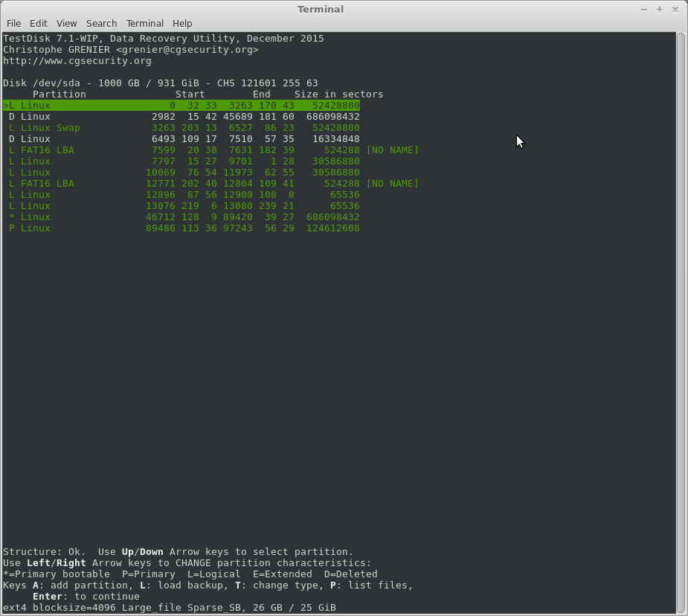Select the primary Linux partition starting at 89486
688x616 pixels.
point(181,228)
